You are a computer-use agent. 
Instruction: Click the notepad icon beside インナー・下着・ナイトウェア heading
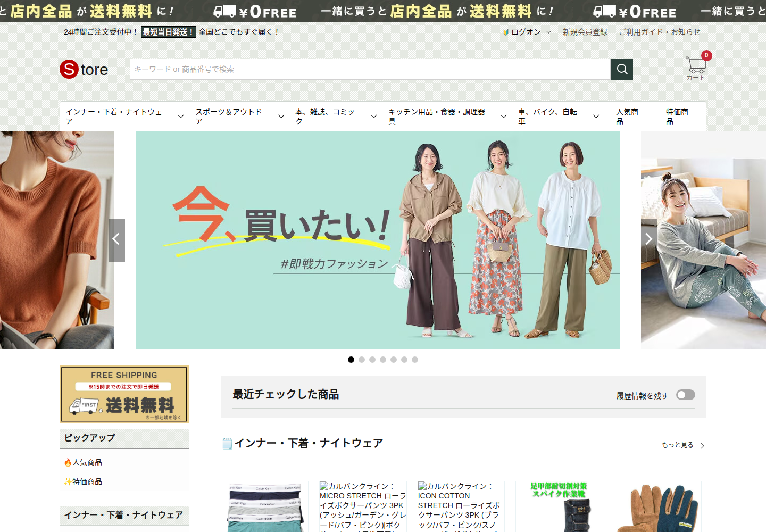point(227,444)
